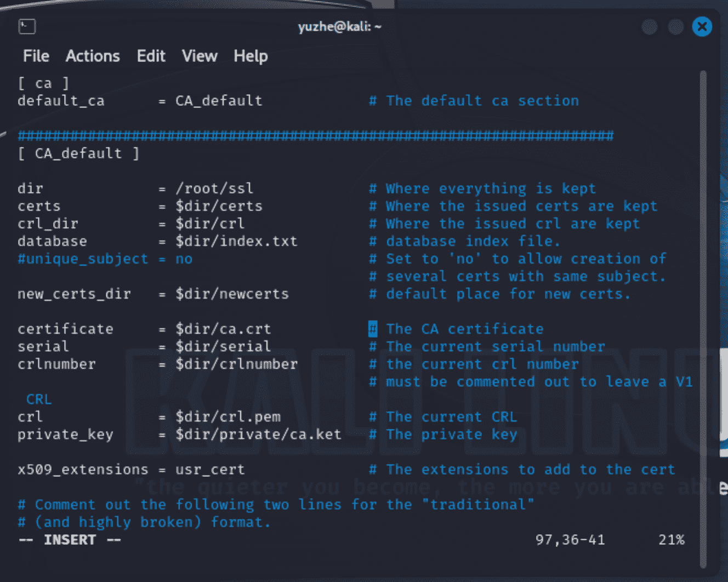Image resolution: width=728 pixels, height=582 pixels.
Task: Click on the [ CA_default ] section header
Action: 78,153
